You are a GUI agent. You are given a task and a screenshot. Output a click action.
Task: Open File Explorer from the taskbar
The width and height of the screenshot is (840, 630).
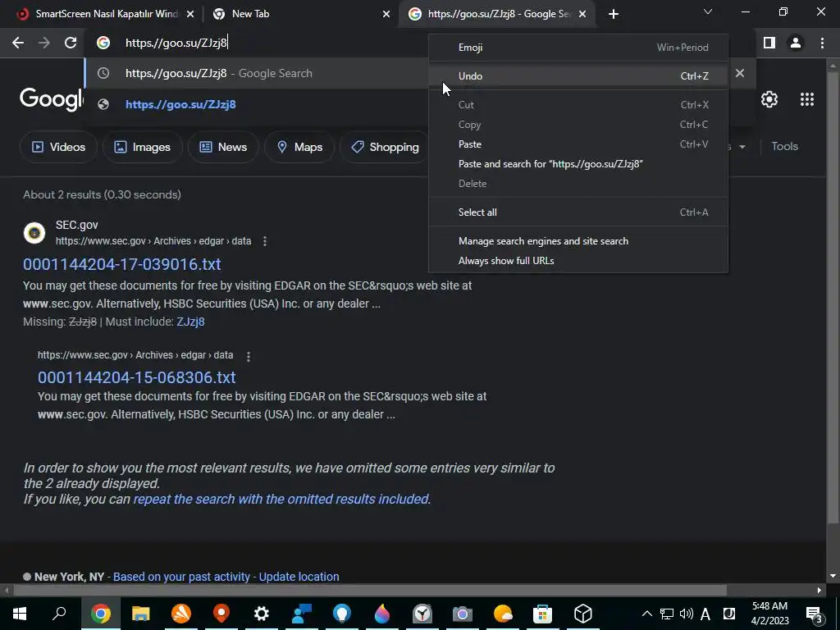141,614
